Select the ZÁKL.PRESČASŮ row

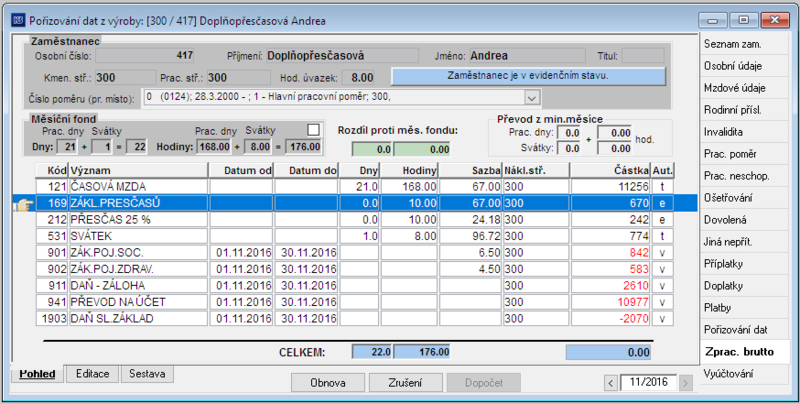[355, 203]
